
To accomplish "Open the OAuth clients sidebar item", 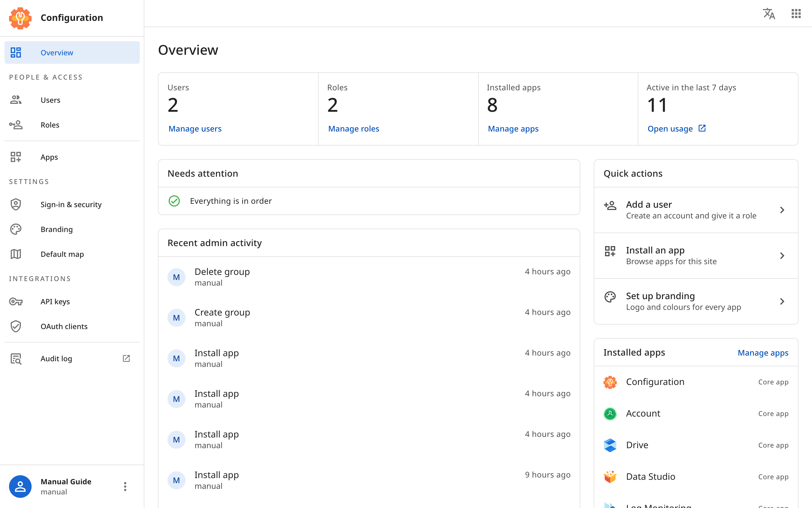I will pos(72,326).
